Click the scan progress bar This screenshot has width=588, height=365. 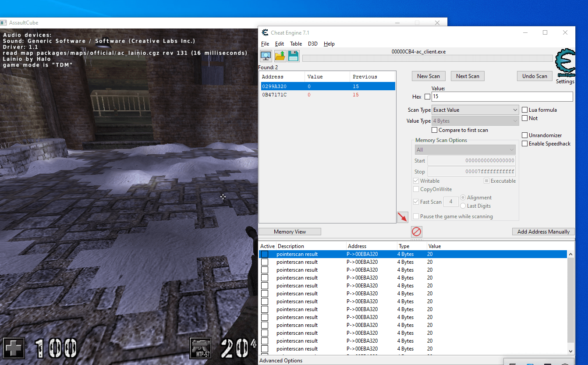pos(427,58)
